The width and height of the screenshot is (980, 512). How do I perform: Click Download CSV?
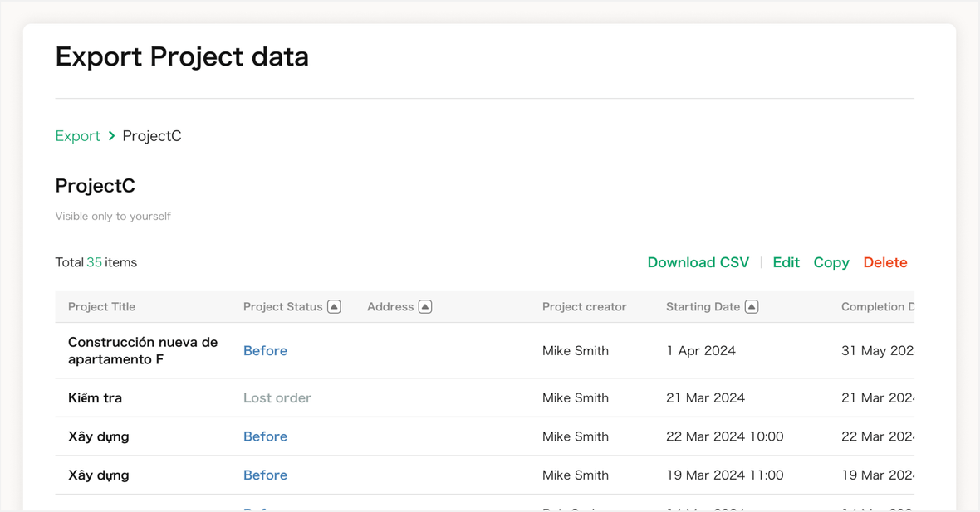(698, 262)
